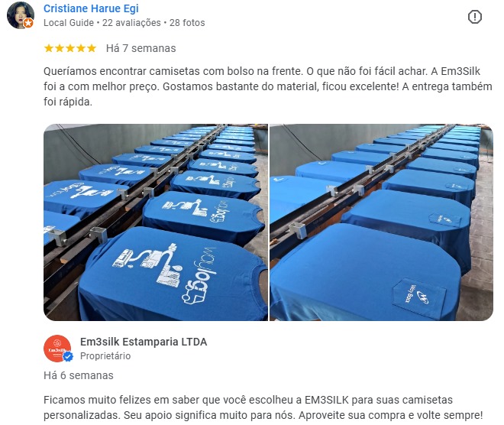
Task: Click the '28 fotos' reviewer stat
Action: [x=187, y=23]
